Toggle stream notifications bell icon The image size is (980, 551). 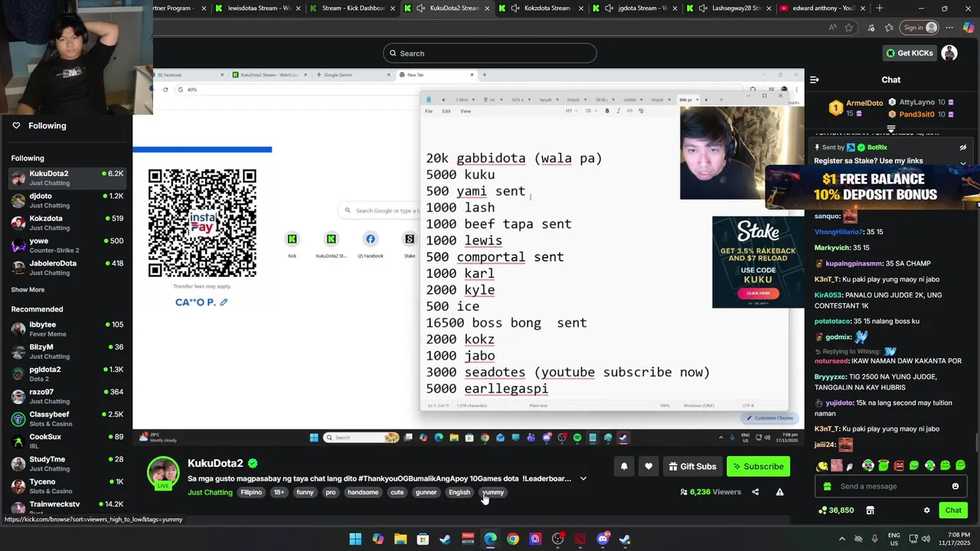click(x=624, y=466)
